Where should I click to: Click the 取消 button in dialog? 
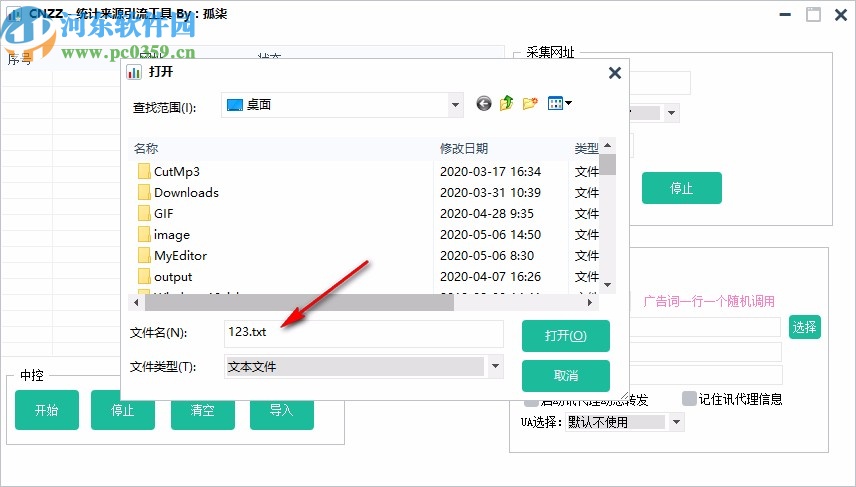pyautogui.click(x=566, y=376)
